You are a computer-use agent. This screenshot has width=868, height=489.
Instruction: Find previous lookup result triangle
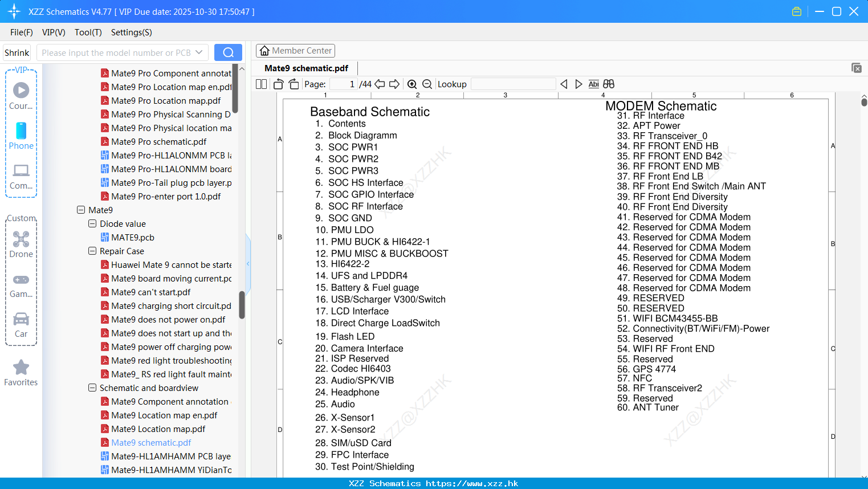pyautogui.click(x=564, y=84)
